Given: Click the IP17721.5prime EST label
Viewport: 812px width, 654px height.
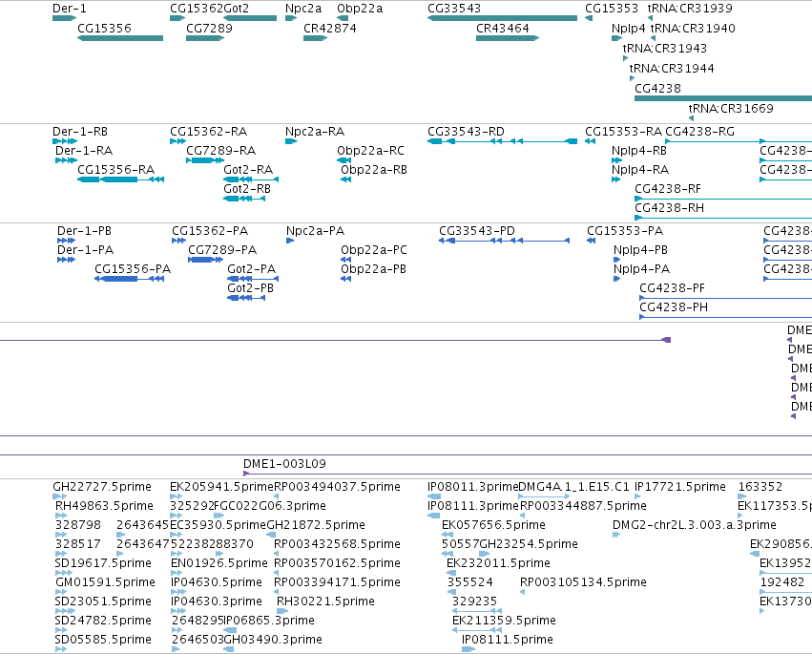Looking at the screenshot, I should point(680,487).
